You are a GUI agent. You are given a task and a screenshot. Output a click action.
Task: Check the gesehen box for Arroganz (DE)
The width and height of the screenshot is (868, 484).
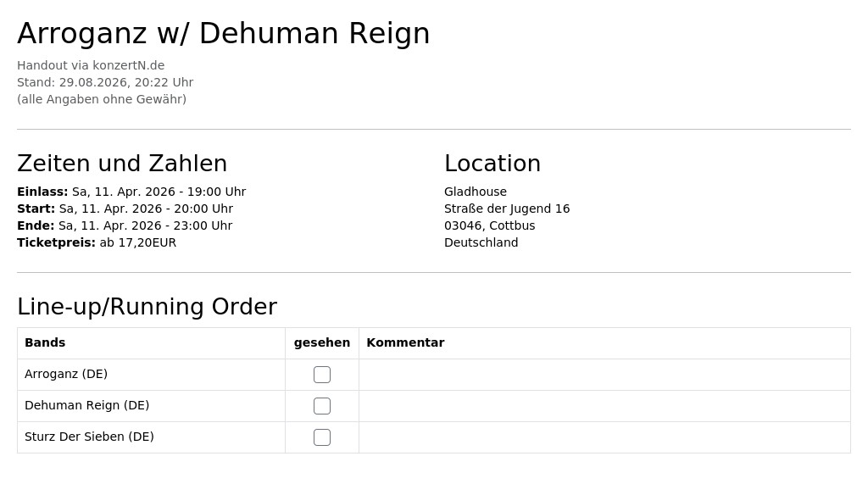point(321,375)
